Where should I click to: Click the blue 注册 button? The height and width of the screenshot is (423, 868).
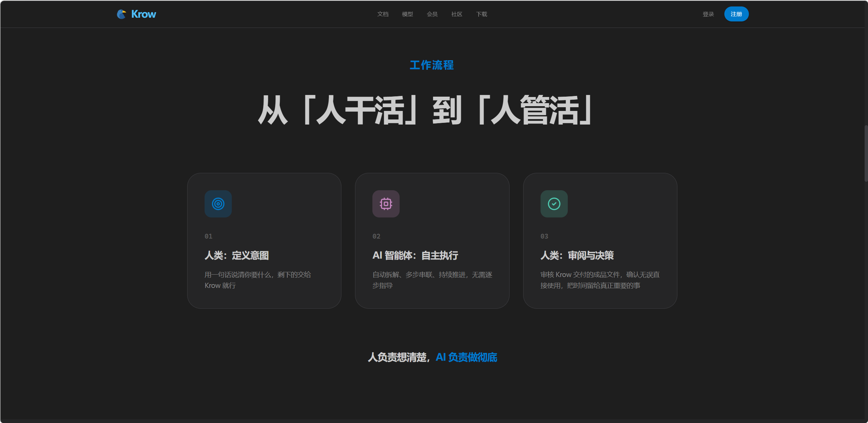coord(736,14)
